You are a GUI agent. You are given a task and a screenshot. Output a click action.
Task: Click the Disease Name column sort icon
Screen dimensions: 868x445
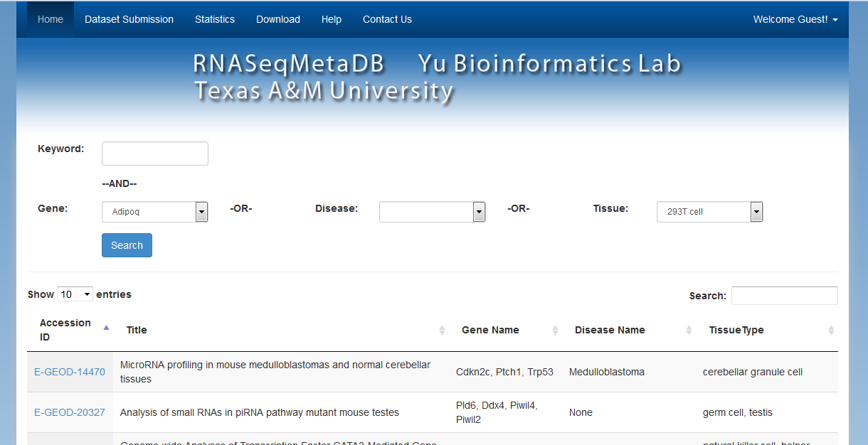tap(689, 330)
